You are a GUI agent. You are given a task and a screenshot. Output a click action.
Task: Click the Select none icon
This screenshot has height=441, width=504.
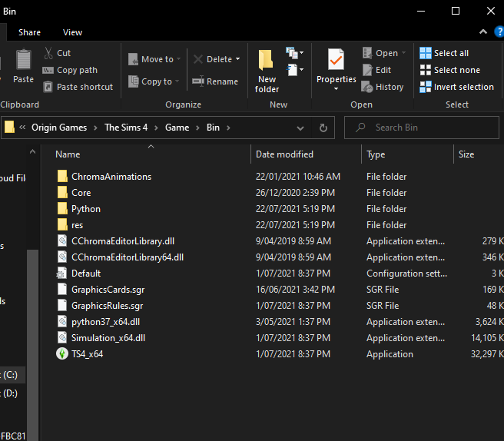[426, 70]
